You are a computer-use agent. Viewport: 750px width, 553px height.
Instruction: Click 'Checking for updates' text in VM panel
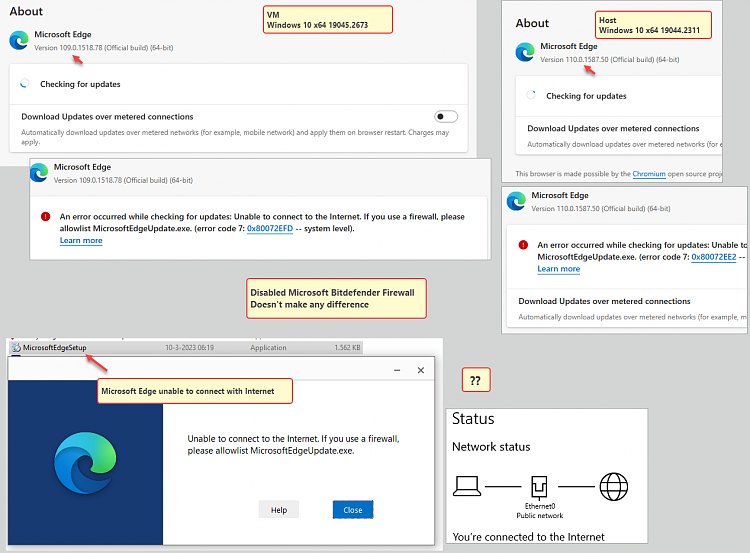pyautogui.click(x=80, y=84)
